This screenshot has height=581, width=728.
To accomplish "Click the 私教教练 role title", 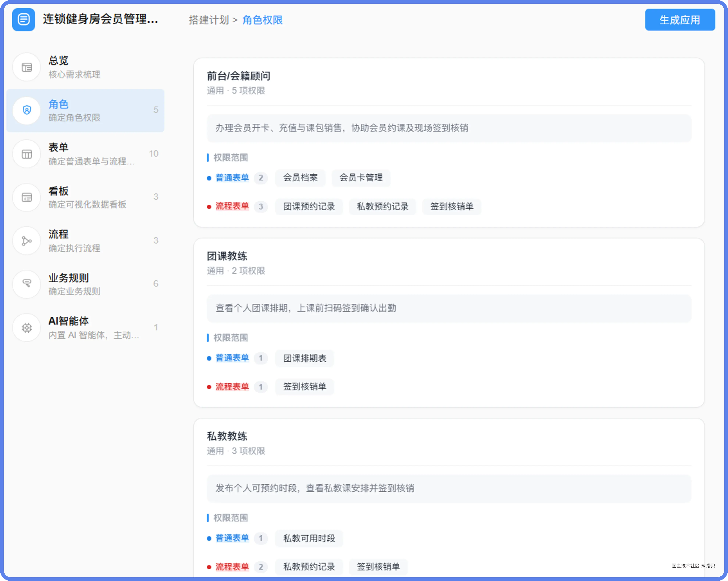I will point(227,436).
